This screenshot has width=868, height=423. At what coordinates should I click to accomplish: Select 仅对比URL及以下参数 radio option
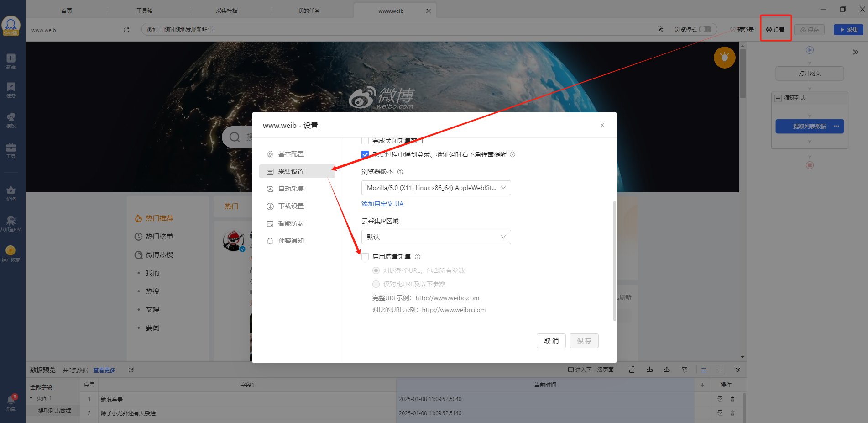pyautogui.click(x=376, y=284)
